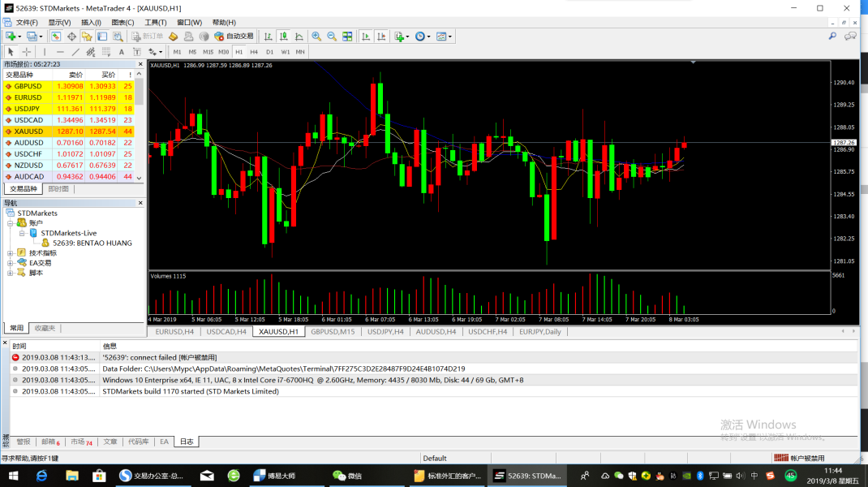Select the crosshair cursor tool
The image size is (868, 487).
(x=27, y=52)
